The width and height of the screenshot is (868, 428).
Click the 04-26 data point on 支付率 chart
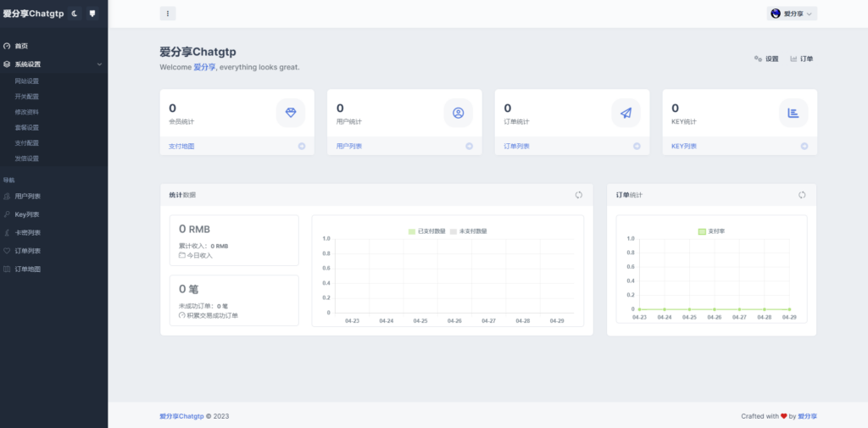pyautogui.click(x=714, y=309)
